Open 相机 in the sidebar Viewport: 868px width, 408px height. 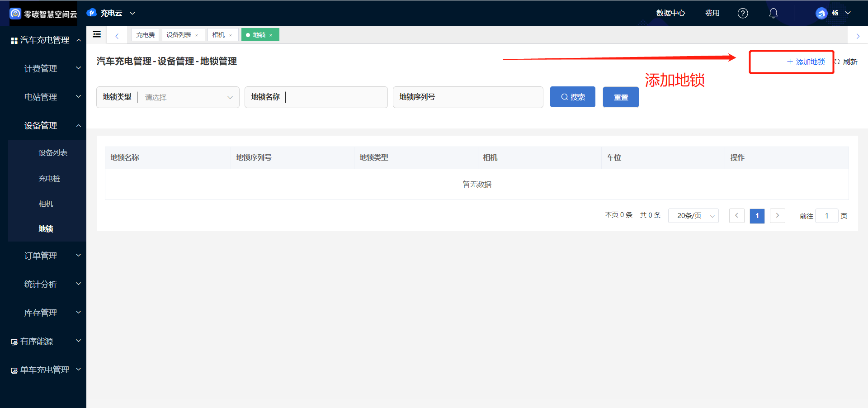pyautogui.click(x=46, y=204)
